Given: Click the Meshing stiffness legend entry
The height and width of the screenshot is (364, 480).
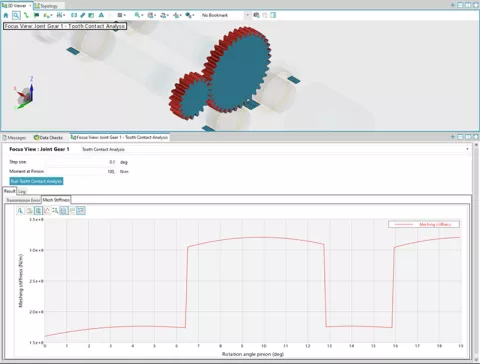Looking at the screenshot, I should (424, 224).
